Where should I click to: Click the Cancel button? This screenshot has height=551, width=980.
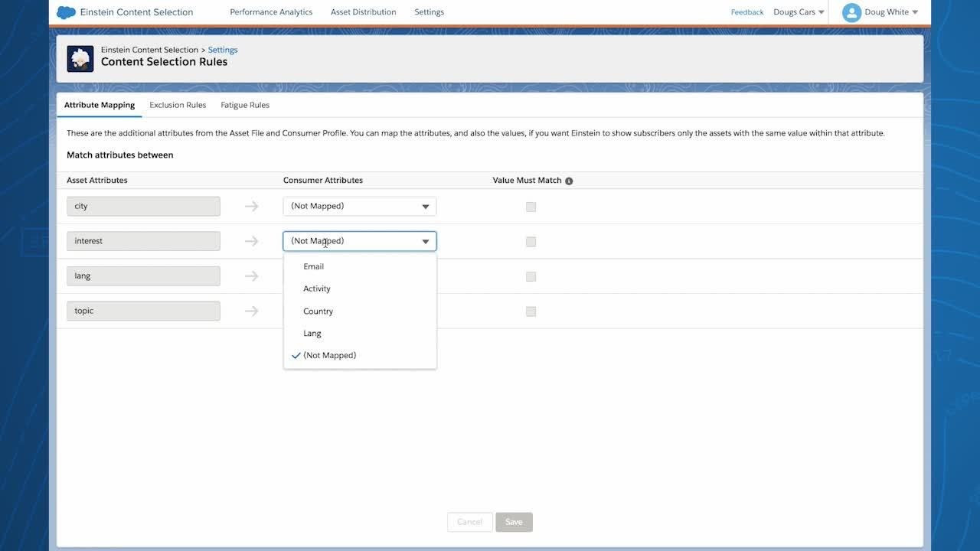469,522
